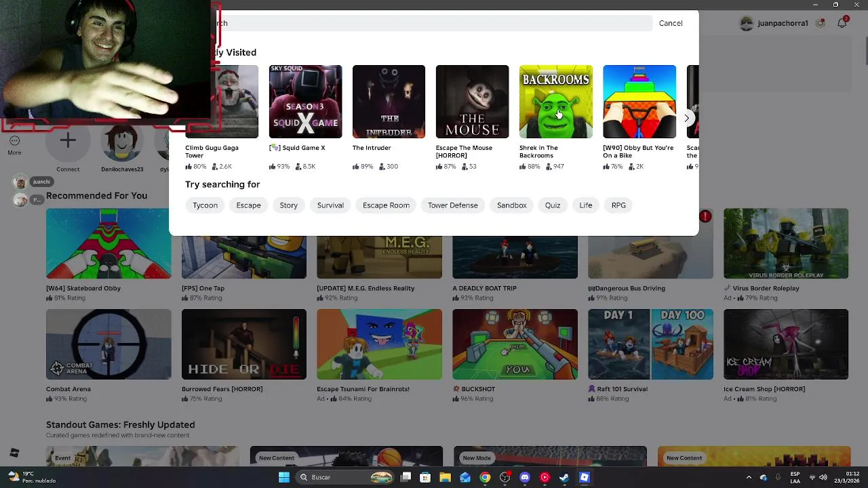The image size is (868, 488).
Task: Open volume speaker tray icon
Action: tap(823, 477)
